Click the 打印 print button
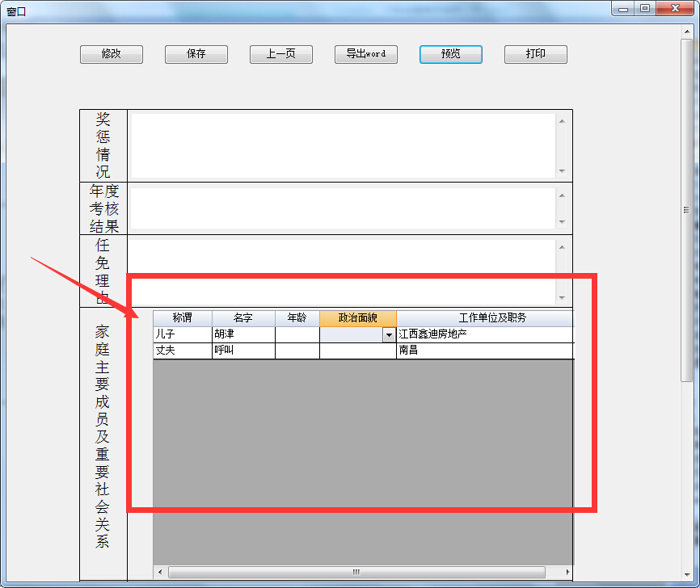 (x=536, y=54)
